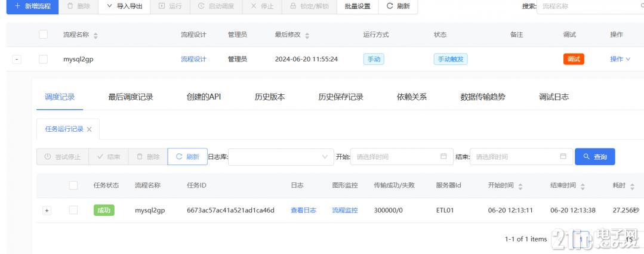Image resolution: width=644 pixels, height=254 pixels.
Task: Click the 300000/0 transfer count cell
Action: (388, 210)
